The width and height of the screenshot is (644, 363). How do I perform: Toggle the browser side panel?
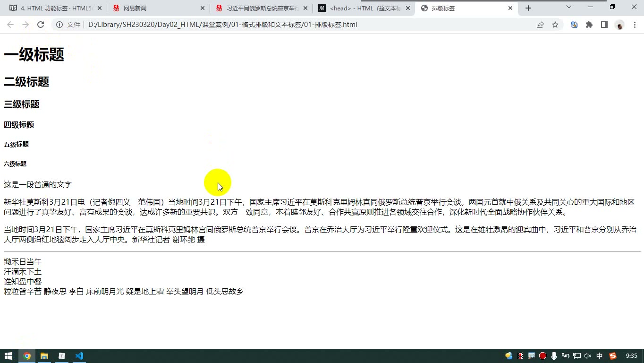pyautogui.click(x=604, y=25)
